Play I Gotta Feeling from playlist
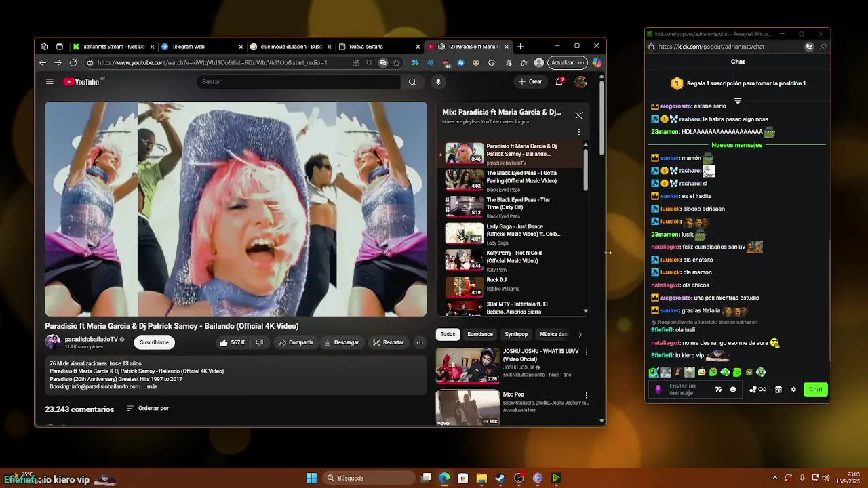This screenshot has width=868, height=488. coord(510,181)
